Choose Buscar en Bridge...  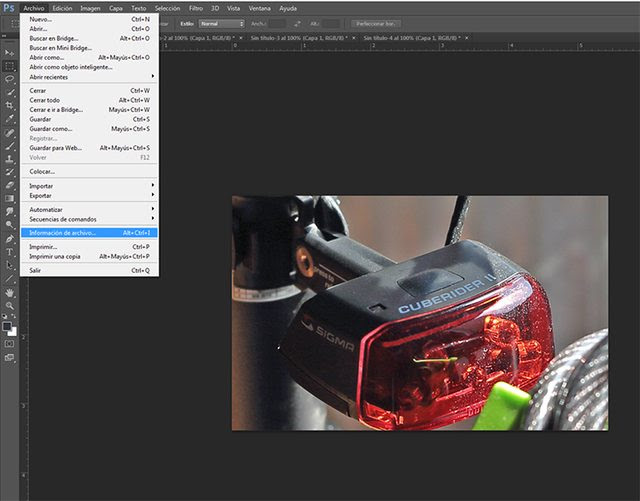point(89,38)
